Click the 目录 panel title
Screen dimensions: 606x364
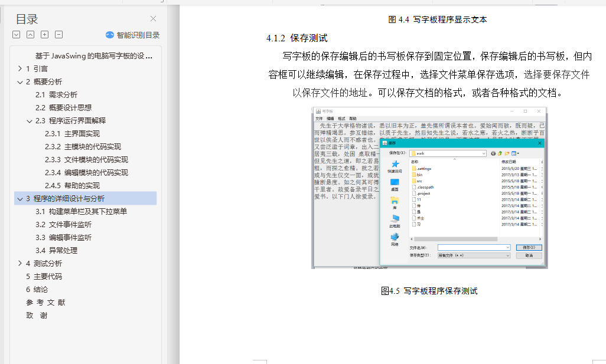27,19
